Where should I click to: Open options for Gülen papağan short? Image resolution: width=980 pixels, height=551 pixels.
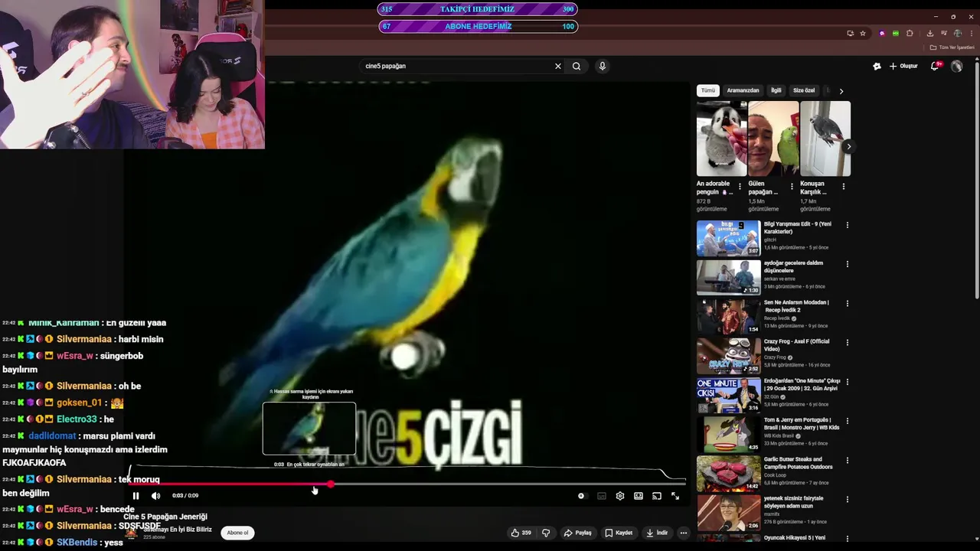click(x=792, y=186)
